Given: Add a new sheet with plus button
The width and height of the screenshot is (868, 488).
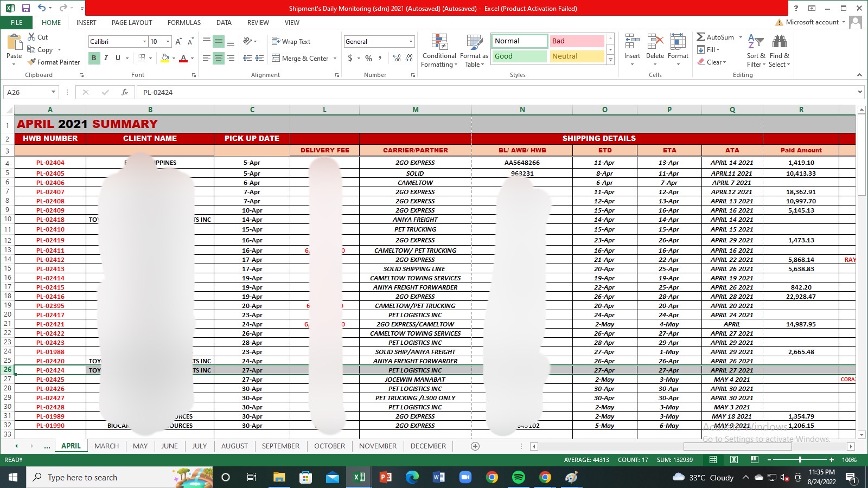Looking at the screenshot, I should pos(475,446).
